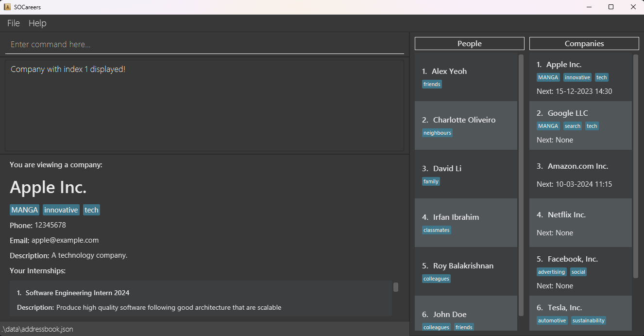Viewport: 644px width, 336px height.
Task: Open the Help menu
Action: point(37,23)
